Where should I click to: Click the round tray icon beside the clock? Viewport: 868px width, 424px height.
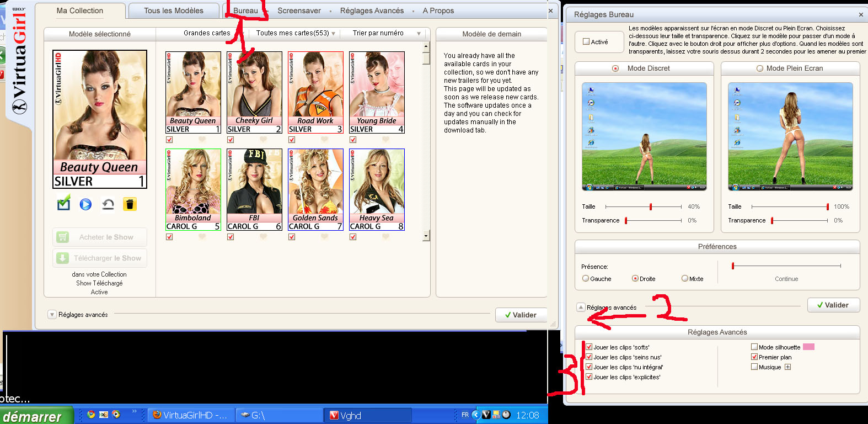tap(506, 415)
